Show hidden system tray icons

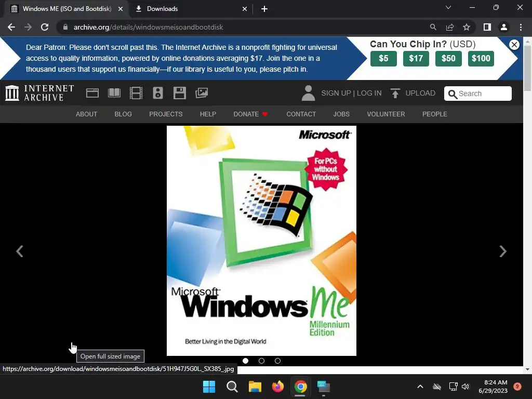420,387
